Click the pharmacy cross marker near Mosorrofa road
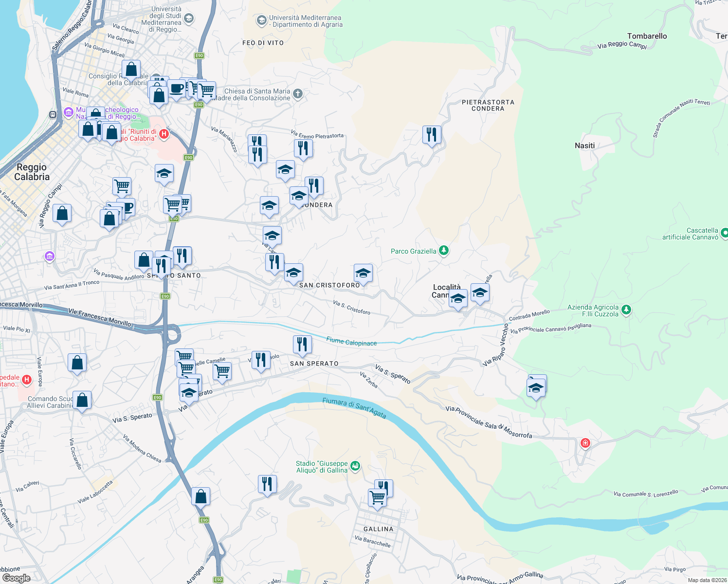 coord(585,443)
